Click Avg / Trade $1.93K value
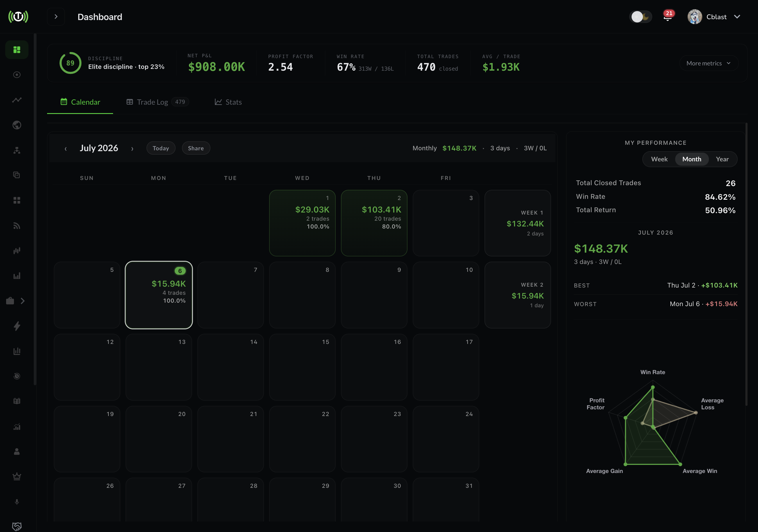 [501, 67]
